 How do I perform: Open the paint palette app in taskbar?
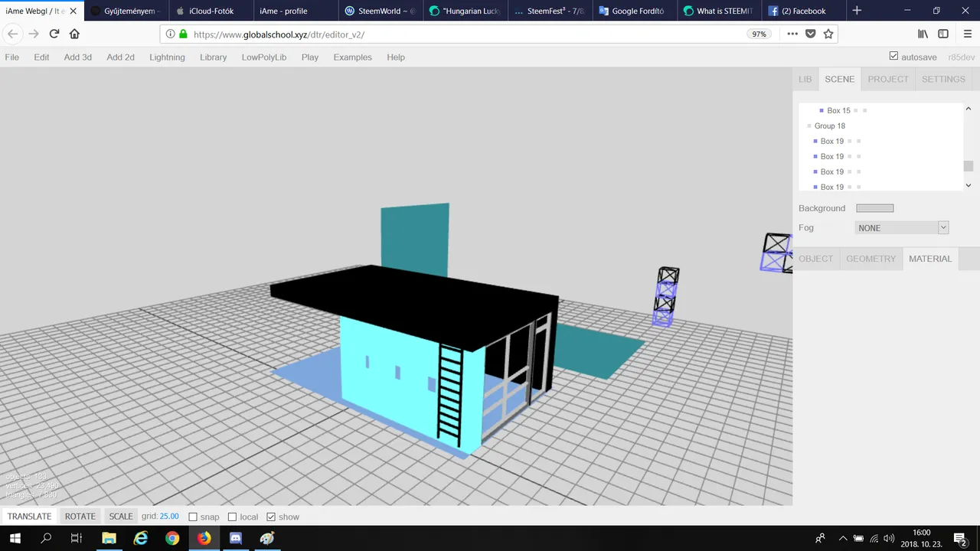[x=267, y=538]
